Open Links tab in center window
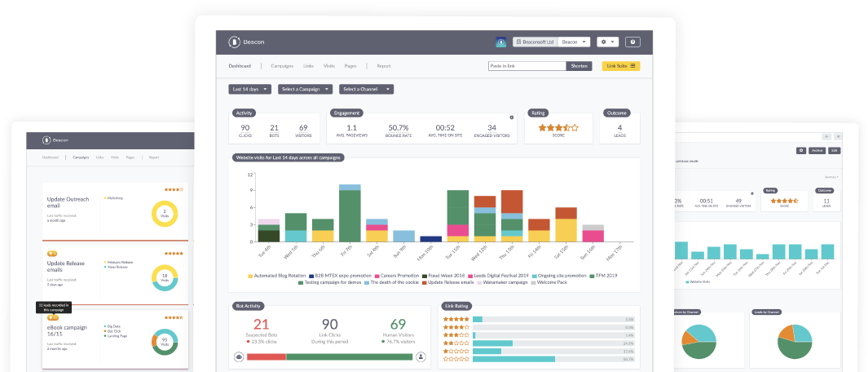The width and height of the screenshot is (868, 372). click(x=308, y=66)
